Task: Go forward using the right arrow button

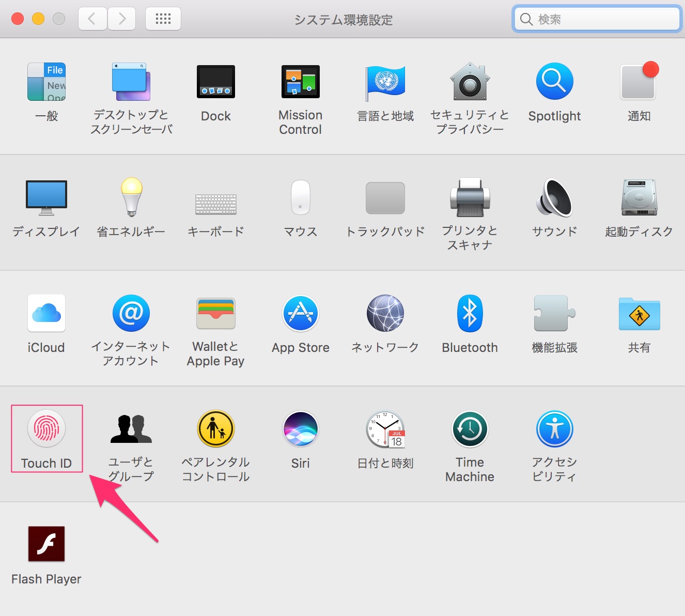Action: click(x=122, y=19)
